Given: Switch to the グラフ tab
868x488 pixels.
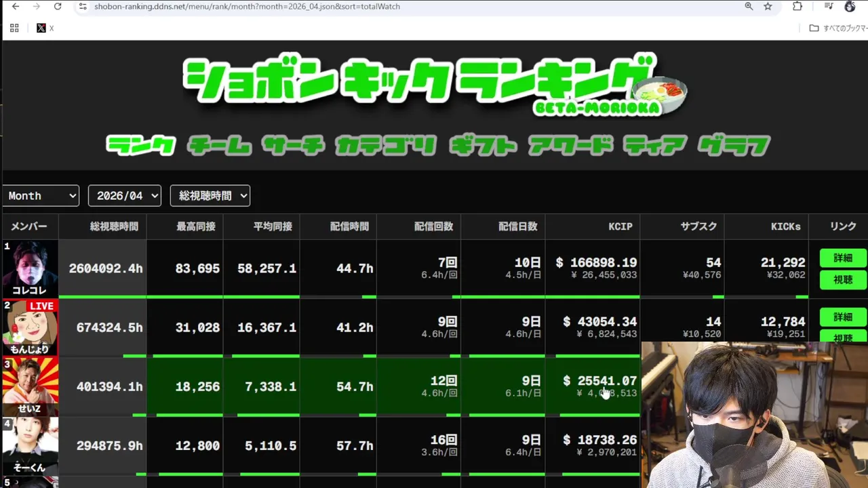Looking at the screenshot, I should click(x=734, y=145).
